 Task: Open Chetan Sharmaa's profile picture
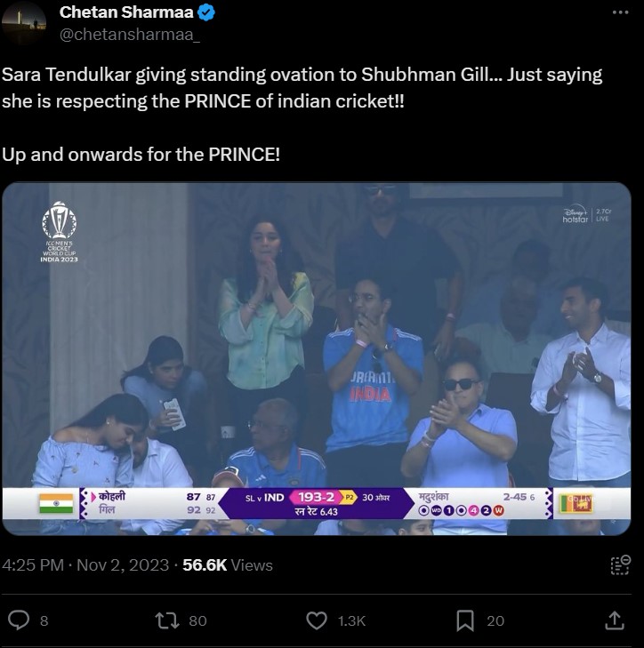[24, 23]
